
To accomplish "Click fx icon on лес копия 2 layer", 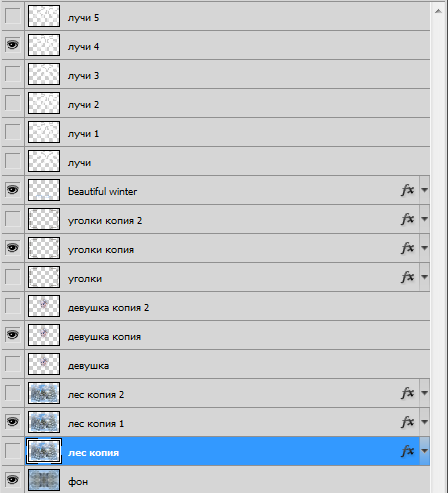I will 408,393.
